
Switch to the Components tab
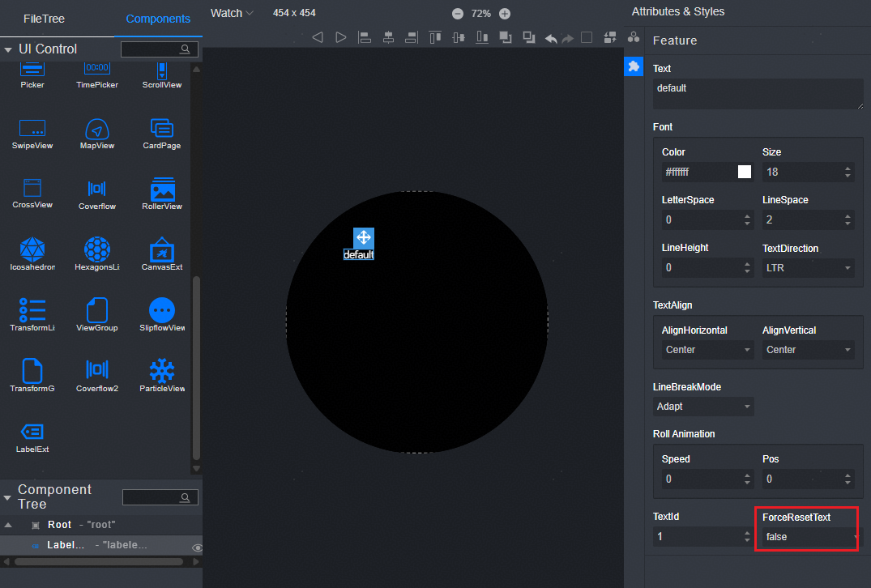tap(158, 19)
